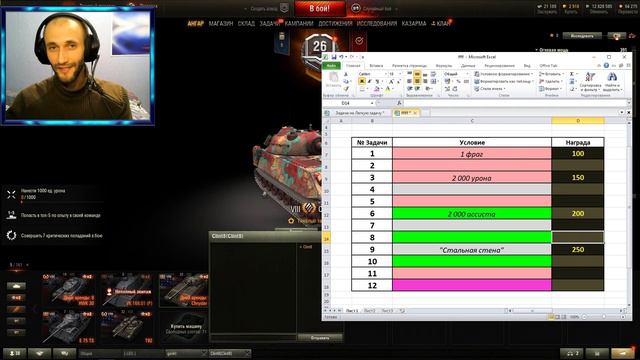The width and height of the screenshot is (640, 360).
Task: Select the first tank thumbnail in the top row
Action: coord(69,290)
